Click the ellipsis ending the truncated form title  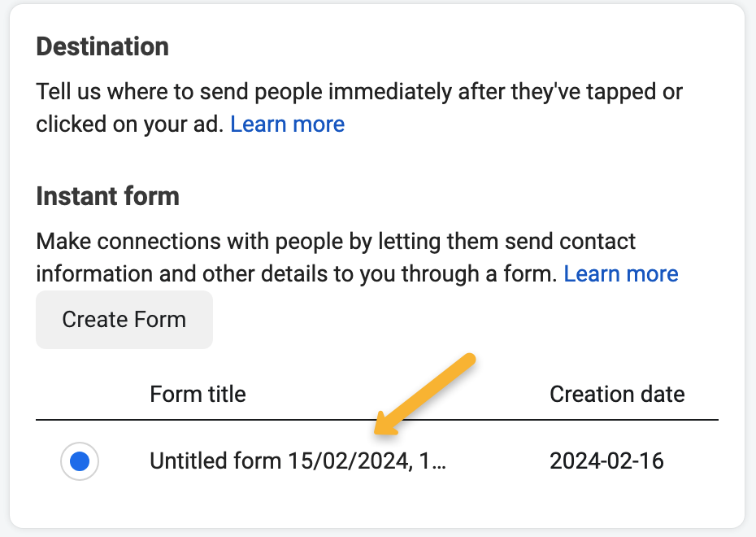pyautogui.click(x=440, y=463)
